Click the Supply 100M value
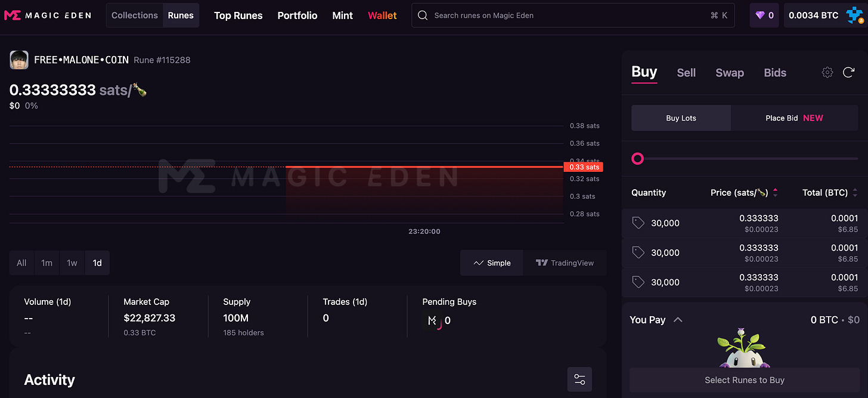The image size is (868, 398). pyautogui.click(x=236, y=318)
